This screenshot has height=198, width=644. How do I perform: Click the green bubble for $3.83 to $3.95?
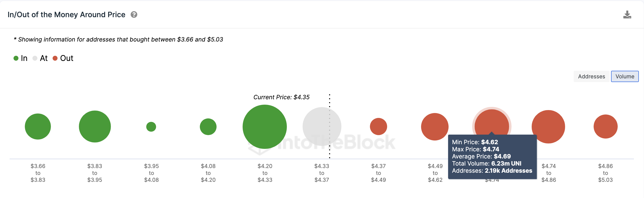tap(95, 127)
